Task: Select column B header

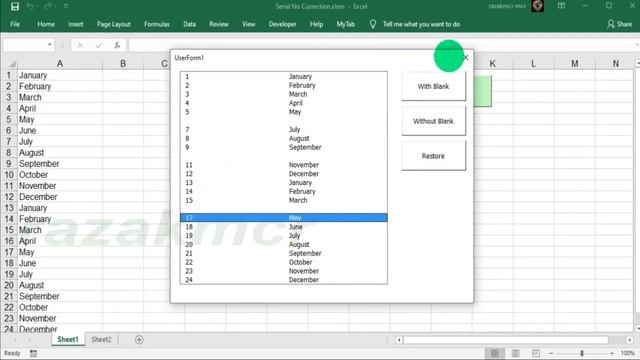Action: pyautogui.click(x=123, y=64)
